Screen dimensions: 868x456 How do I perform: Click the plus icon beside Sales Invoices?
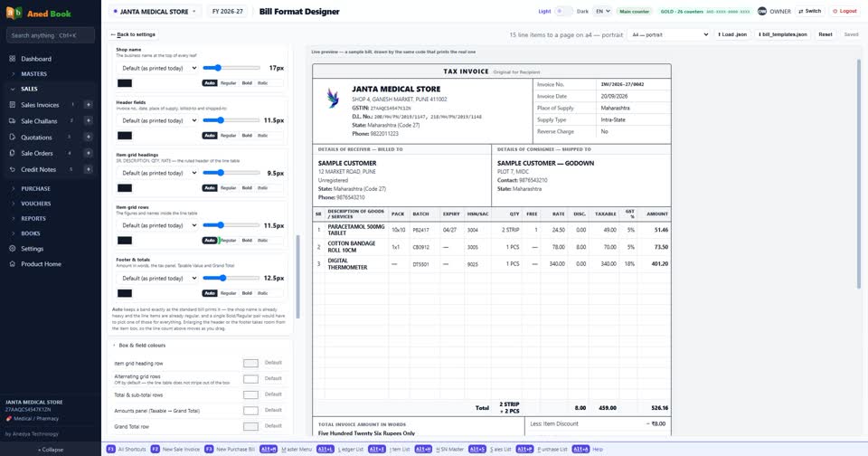88,105
